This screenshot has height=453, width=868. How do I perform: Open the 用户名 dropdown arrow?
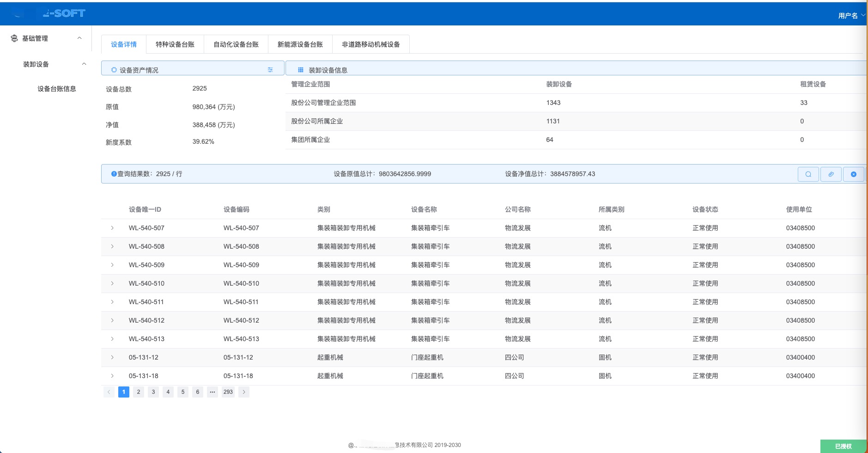click(x=863, y=15)
